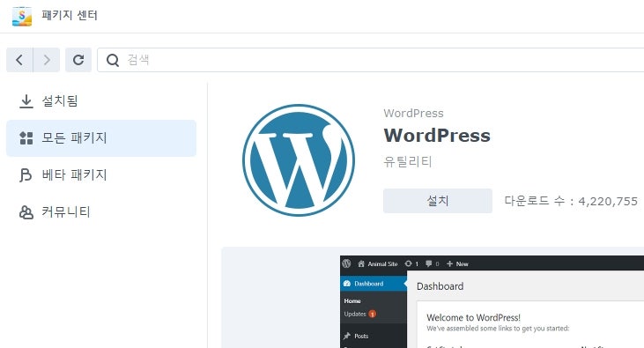Click the people icon beside 커뮤니티
Viewport: 644px width, 348px height.
click(26, 212)
